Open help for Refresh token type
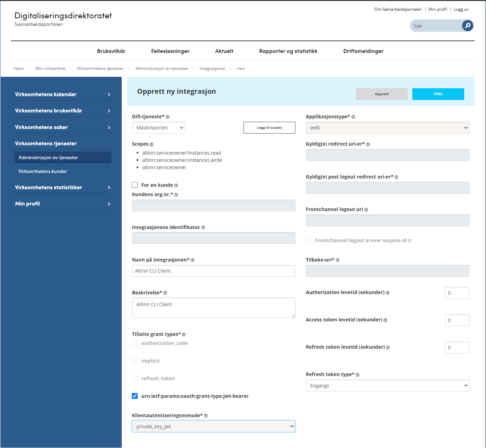The image size is (486, 448). [358, 375]
